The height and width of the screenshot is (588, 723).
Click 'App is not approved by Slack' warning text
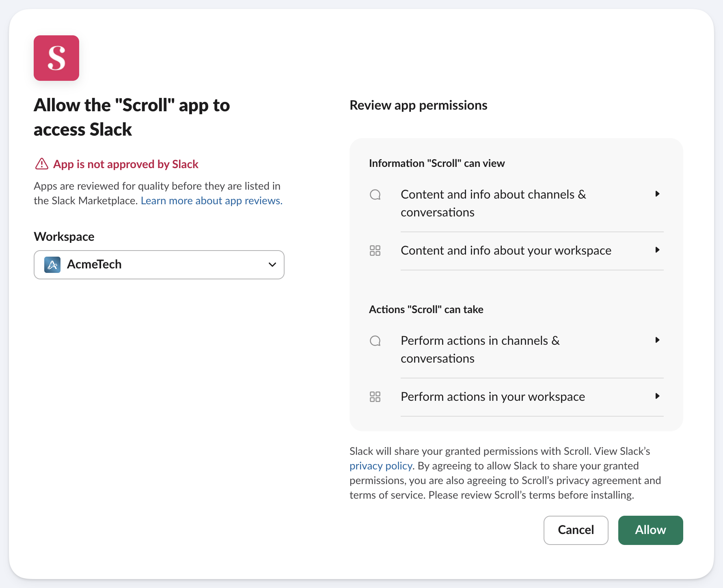(126, 164)
